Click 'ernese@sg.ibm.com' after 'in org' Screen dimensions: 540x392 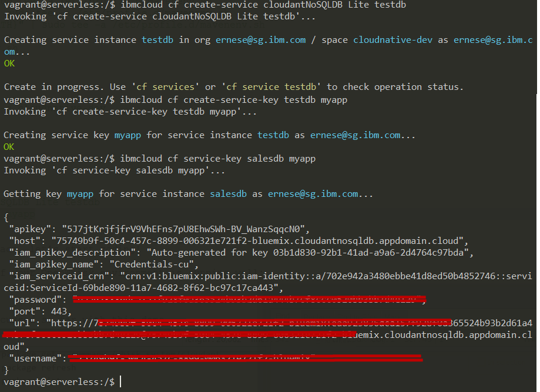pyautogui.click(x=261, y=40)
